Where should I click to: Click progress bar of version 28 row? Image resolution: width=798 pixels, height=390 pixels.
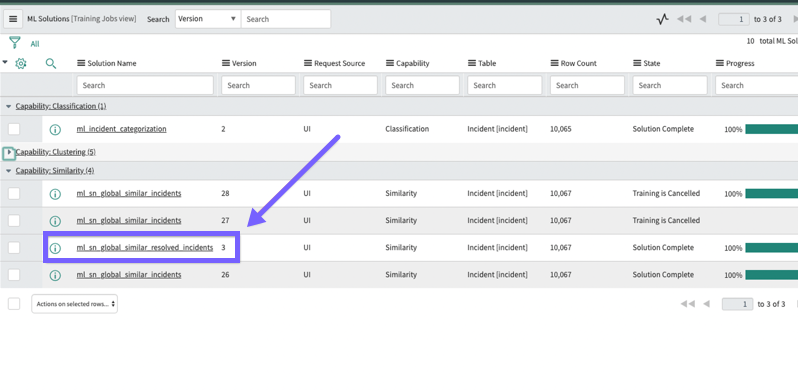point(772,193)
